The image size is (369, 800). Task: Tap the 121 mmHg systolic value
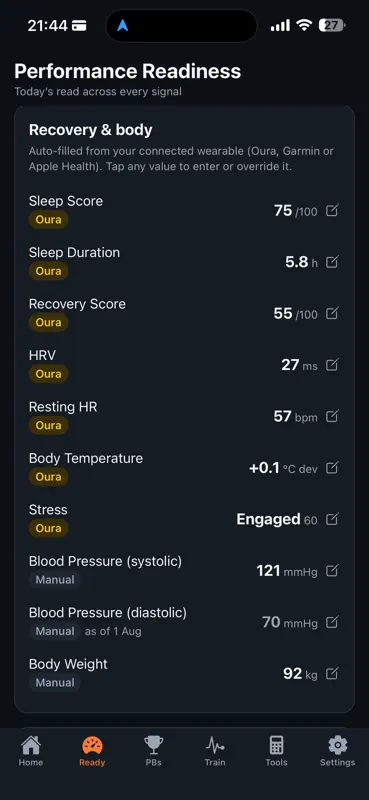(x=287, y=571)
